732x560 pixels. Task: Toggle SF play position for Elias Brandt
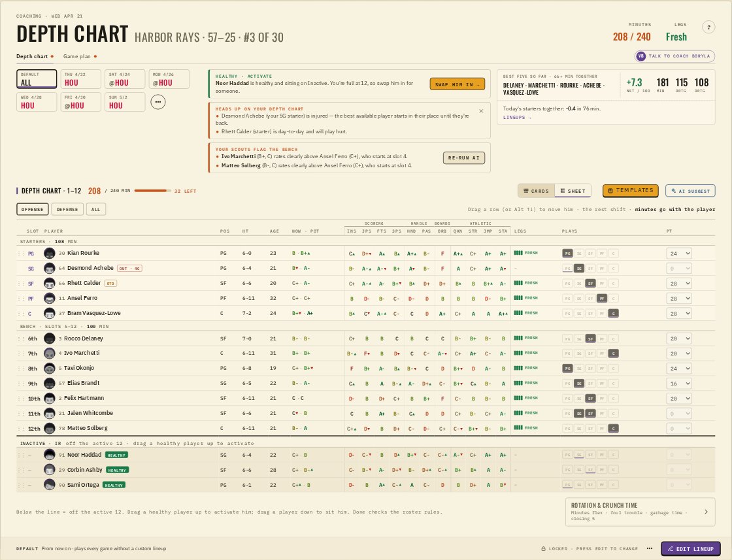tap(591, 383)
